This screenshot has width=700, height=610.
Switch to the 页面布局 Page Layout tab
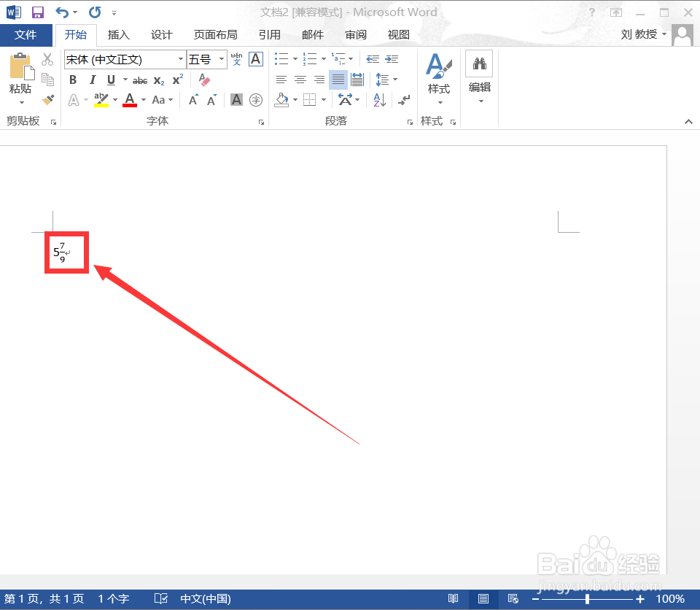pyautogui.click(x=215, y=35)
